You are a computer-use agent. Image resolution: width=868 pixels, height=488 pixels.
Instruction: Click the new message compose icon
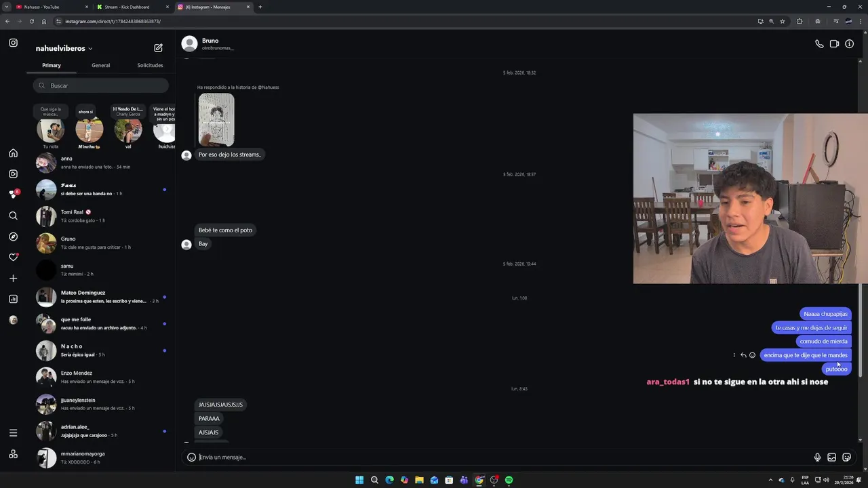(158, 48)
